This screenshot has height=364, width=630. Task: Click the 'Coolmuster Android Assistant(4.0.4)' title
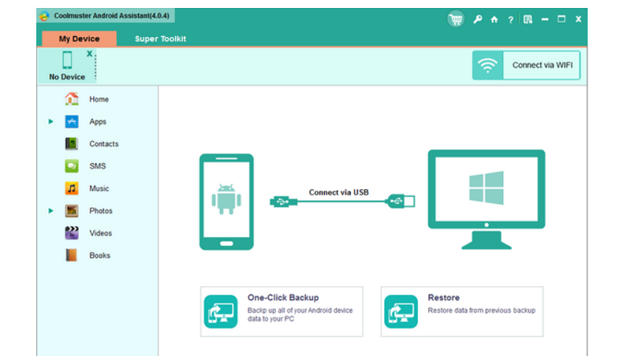click(x=112, y=16)
